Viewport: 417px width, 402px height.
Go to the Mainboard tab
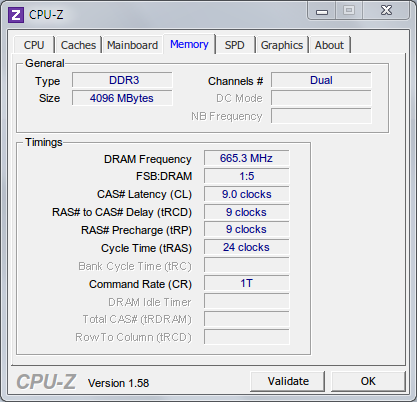point(132,45)
